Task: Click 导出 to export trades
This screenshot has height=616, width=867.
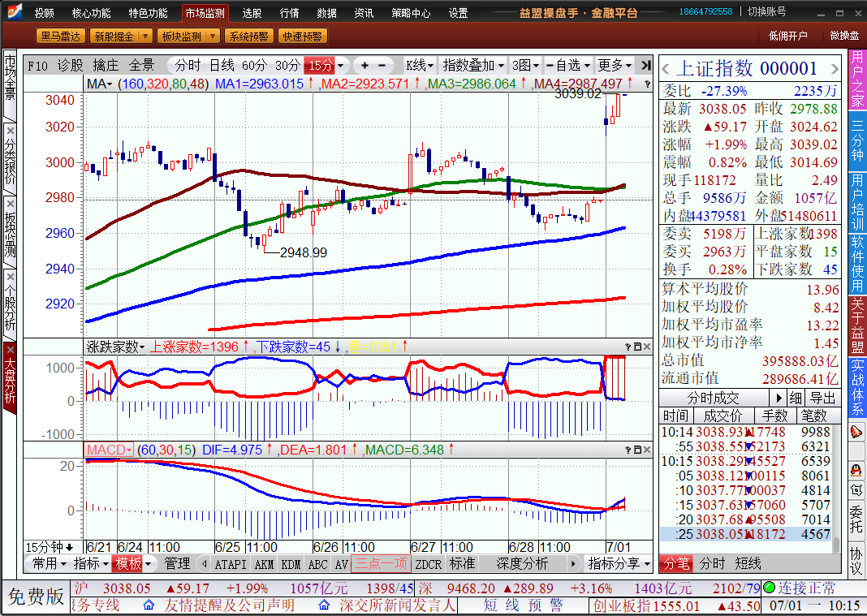Action: [x=823, y=398]
